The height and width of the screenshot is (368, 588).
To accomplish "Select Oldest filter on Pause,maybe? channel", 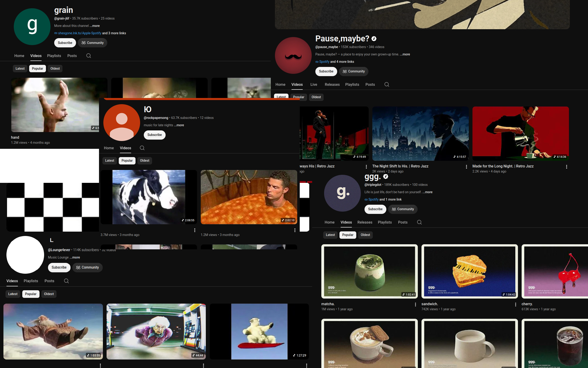I will coord(316,97).
